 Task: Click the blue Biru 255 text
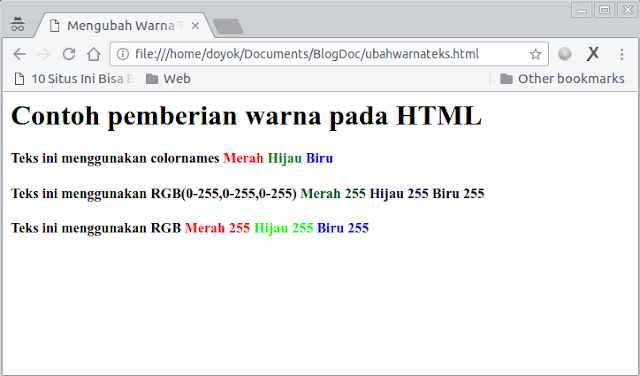343,228
